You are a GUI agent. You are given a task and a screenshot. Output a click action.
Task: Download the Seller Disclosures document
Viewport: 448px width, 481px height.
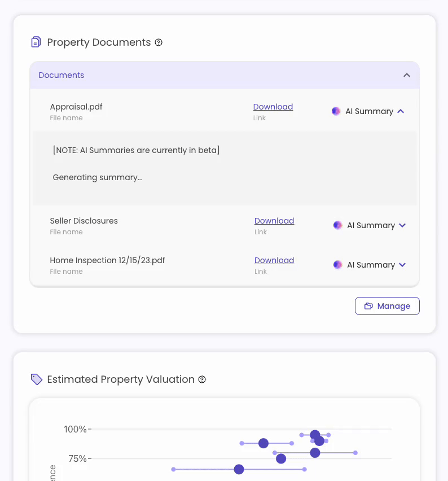point(274,221)
